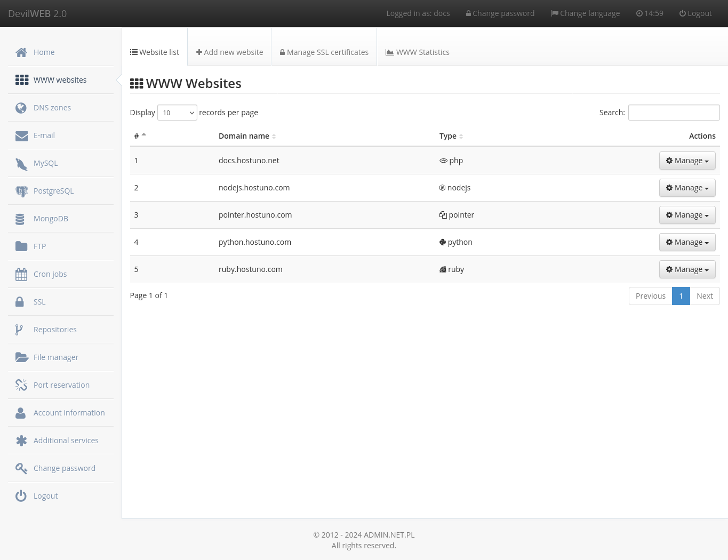Click the Add new website button
728x560 pixels.
229,52
